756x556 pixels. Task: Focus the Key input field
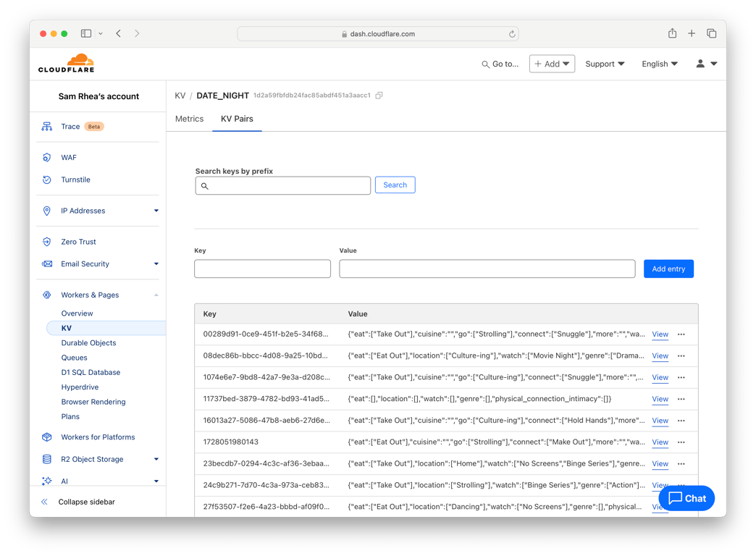pos(262,269)
